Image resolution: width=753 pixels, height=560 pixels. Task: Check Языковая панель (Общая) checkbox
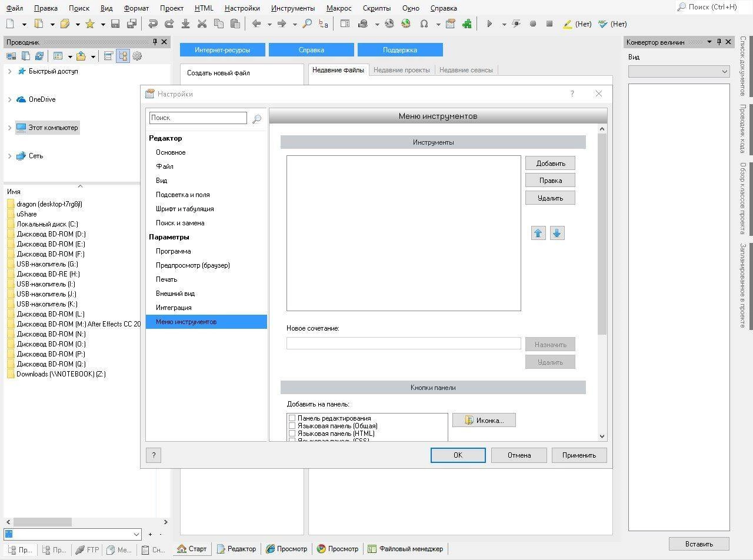[292, 426]
